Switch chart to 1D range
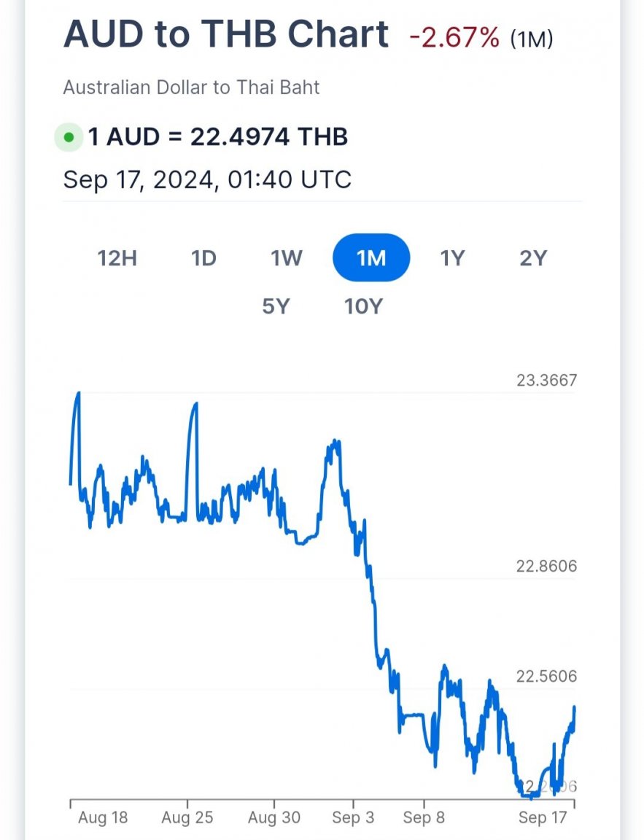 pyautogui.click(x=203, y=258)
